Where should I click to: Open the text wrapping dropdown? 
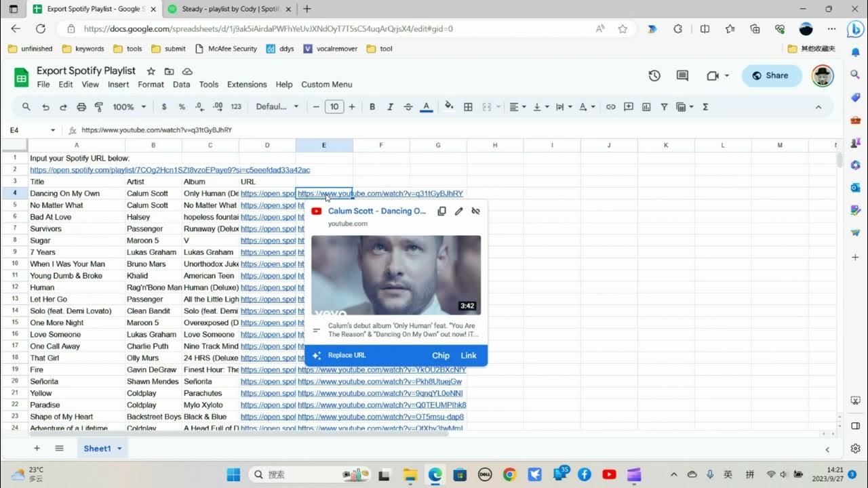(x=564, y=107)
